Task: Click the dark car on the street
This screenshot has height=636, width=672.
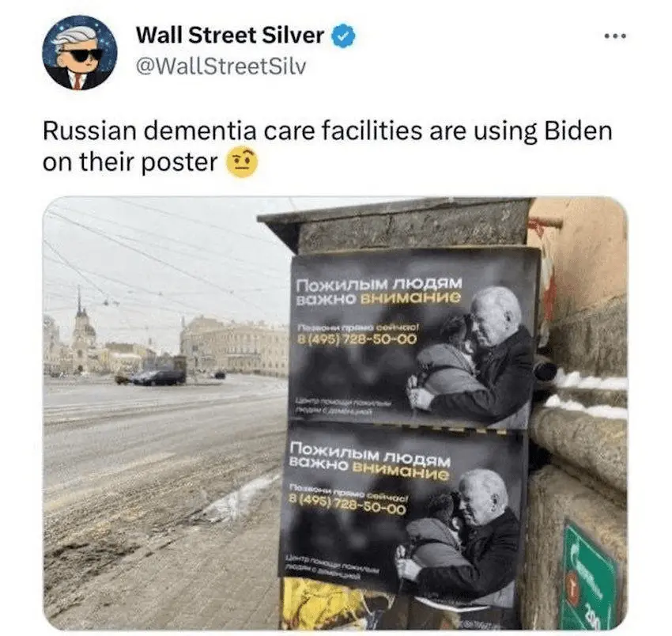Action: pyautogui.click(x=158, y=377)
